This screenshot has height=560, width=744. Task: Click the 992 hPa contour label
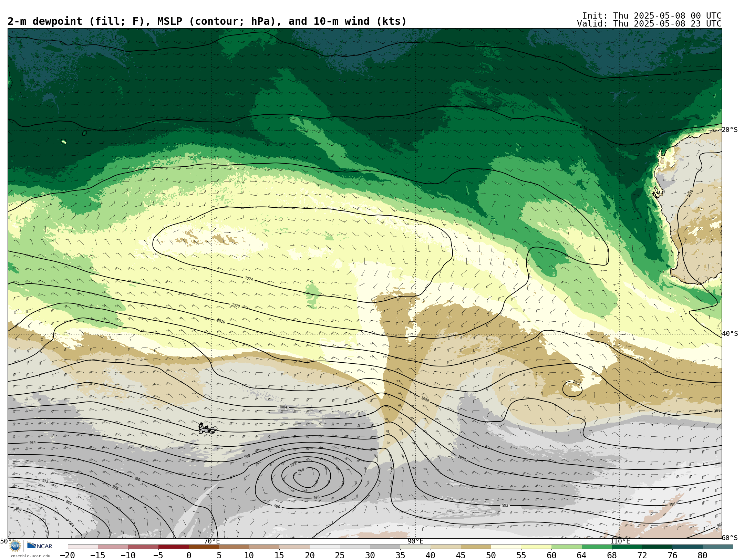pos(505,505)
